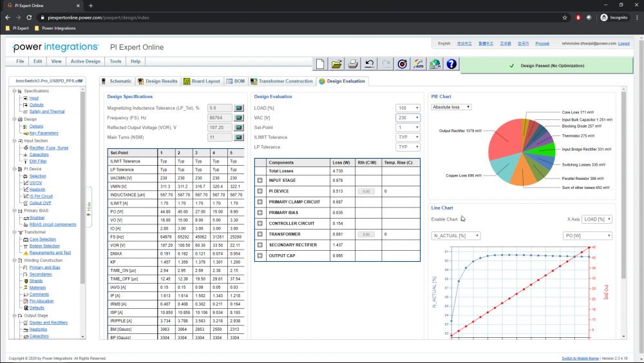This screenshot has width=644, height=363.
Task: Click the Open Design folder icon
Action: pyautogui.click(x=336, y=64)
